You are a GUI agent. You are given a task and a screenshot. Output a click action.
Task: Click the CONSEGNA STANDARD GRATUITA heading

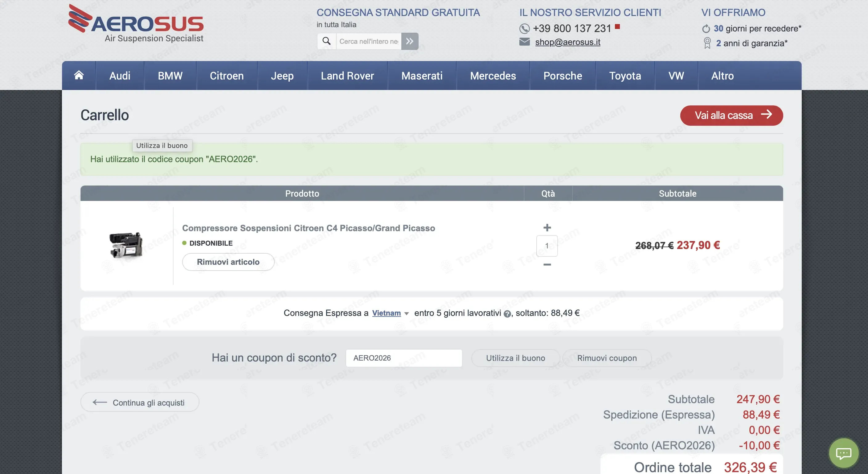click(x=398, y=12)
